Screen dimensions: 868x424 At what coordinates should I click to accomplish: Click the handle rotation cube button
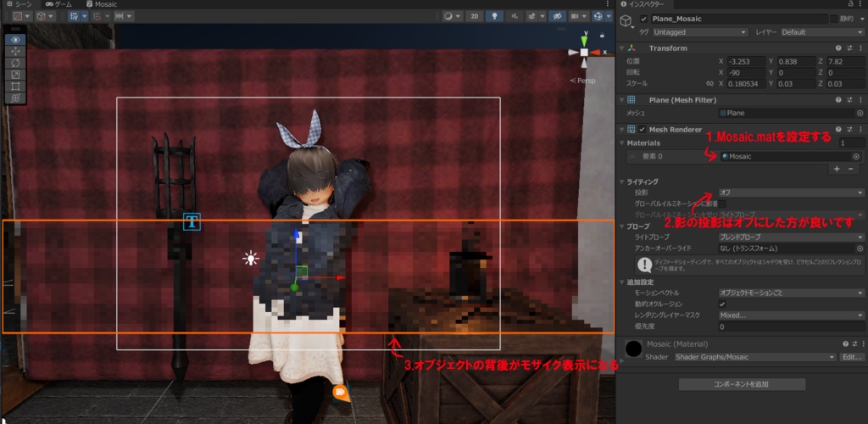coord(45,16)
